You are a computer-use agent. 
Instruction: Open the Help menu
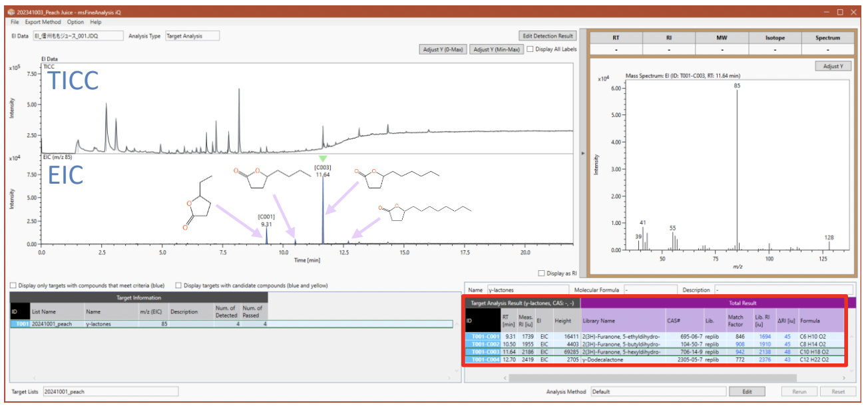click(96, 22)
